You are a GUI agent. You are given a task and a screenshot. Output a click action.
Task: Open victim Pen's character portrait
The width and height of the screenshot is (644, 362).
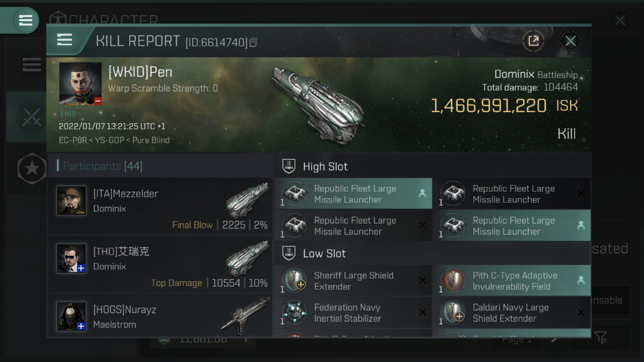tap(80, 83)
